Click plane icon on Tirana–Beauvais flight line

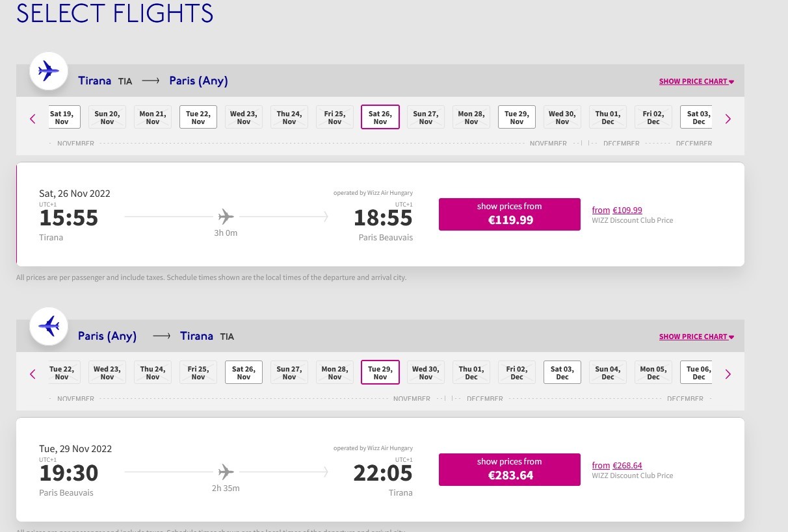click(x=226, y=216)
